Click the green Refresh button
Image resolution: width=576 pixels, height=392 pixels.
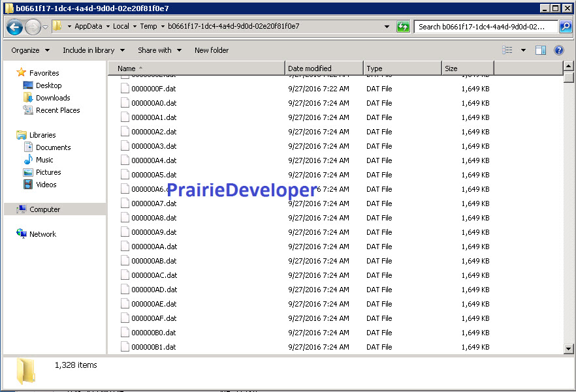point(403,27)
